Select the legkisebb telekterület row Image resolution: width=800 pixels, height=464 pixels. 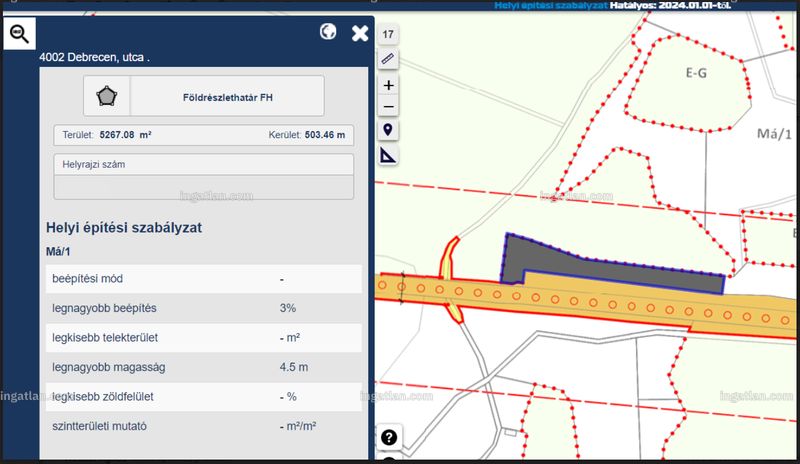[x=204, y=337]
